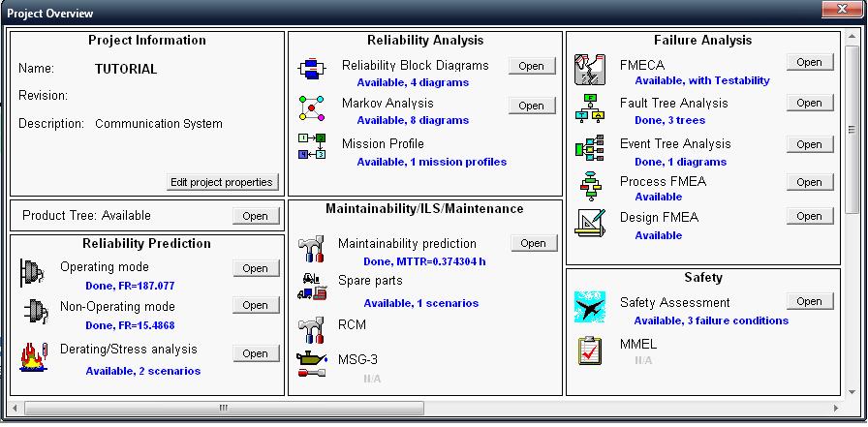Click the Process FMEA flowchart icon
The width and height of the screenshot is (868, 427).
click(x=590, y=186)
